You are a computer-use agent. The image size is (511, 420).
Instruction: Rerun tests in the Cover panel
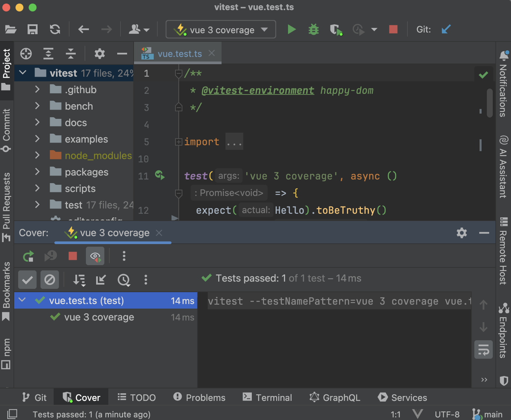pos(28,256)
